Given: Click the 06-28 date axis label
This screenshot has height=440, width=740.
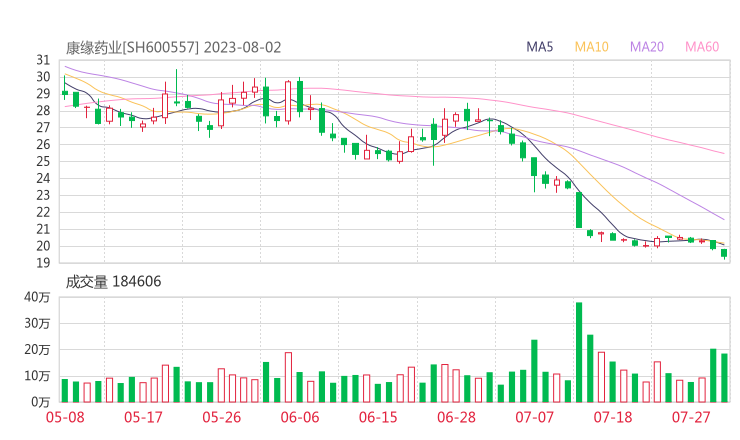Looking at the screenshot, I should 456,417.
